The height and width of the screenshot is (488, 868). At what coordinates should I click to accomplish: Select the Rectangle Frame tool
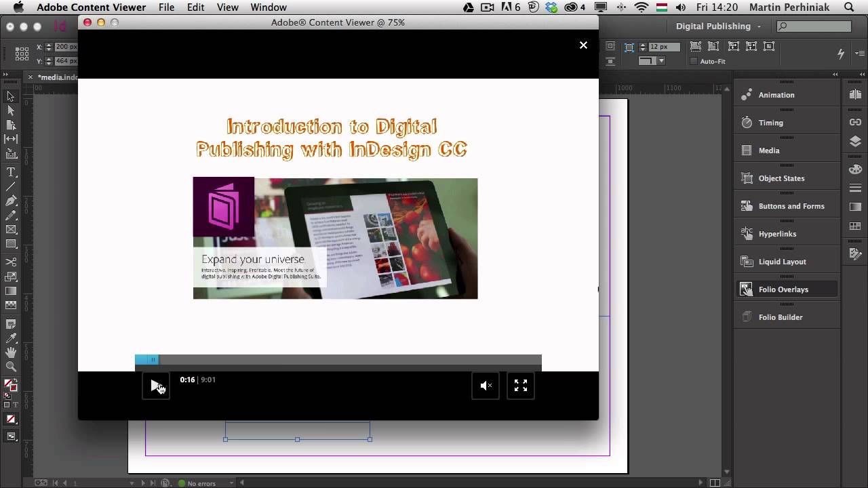[x=11, y=229]
